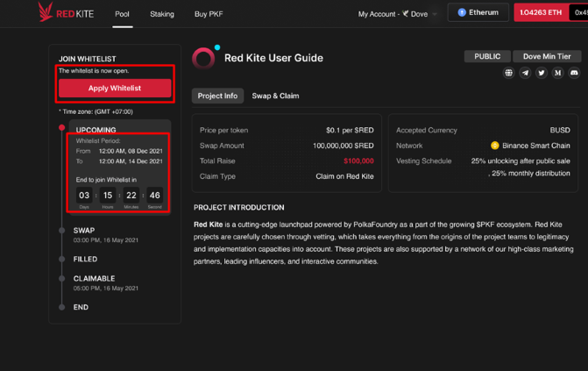
Task: Open the Pool navigation tab
Action: pyautogui.click(x=122, y=14)
